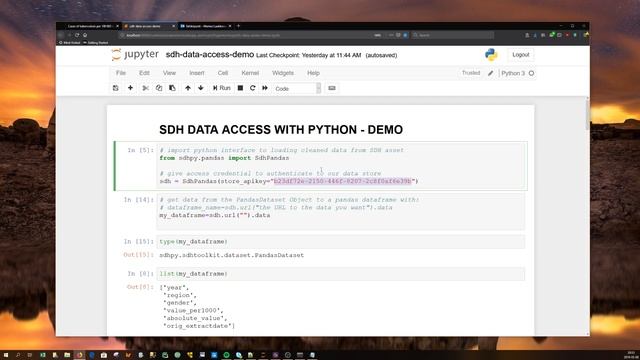The image size is (640, 360).
Task: Restart and run all fast-forward icon
Action: 265,88
